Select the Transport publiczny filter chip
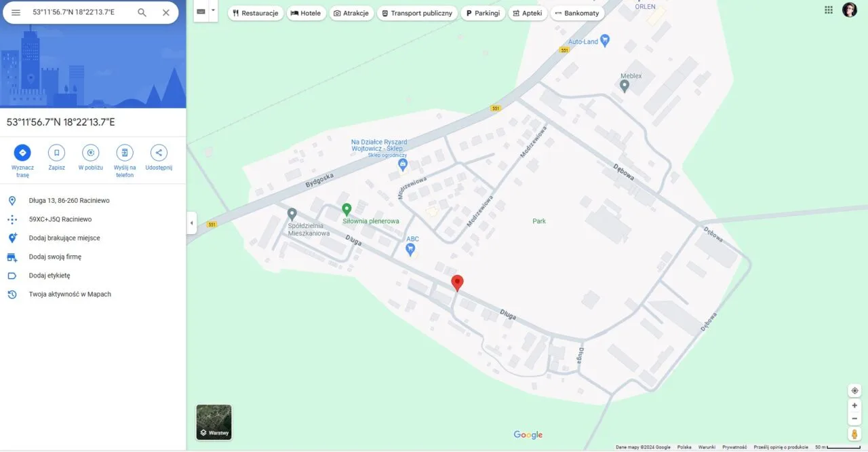This screenshot has height=452, width=868. [x=416, y=13]
